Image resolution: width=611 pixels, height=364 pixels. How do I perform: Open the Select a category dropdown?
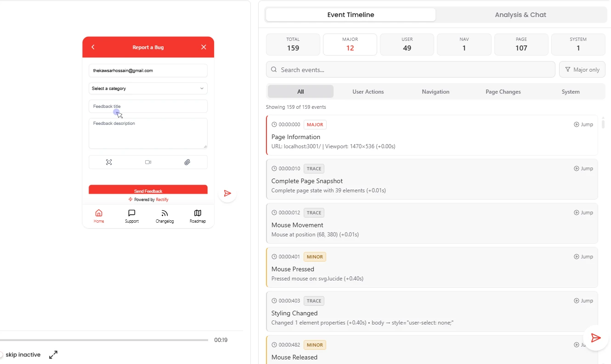148,88
